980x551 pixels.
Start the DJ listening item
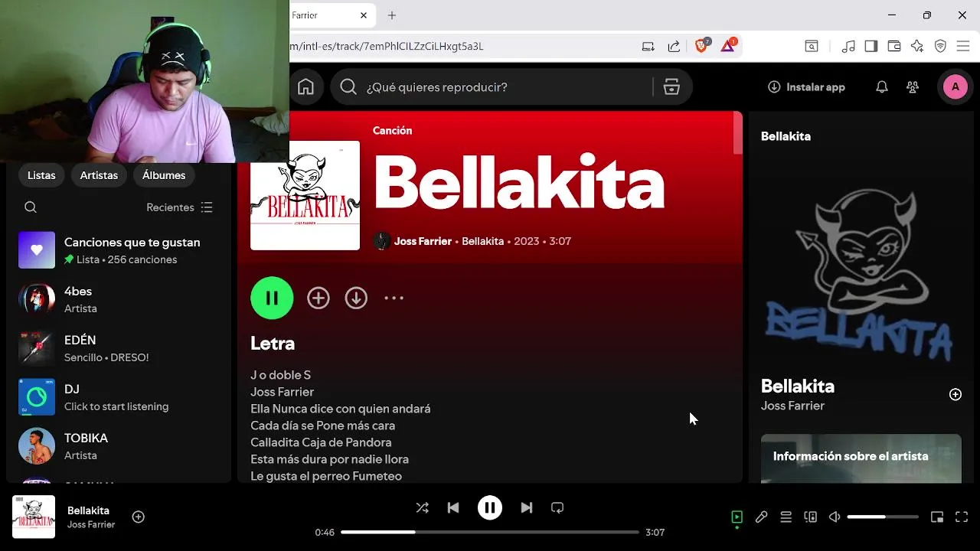[119, 397]
